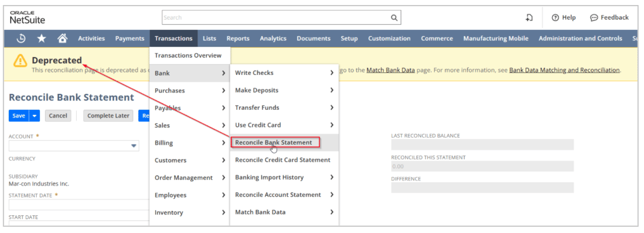Click the Create New icon beside Help
This screenshot has height=233, width=644.
coord(529,18)
